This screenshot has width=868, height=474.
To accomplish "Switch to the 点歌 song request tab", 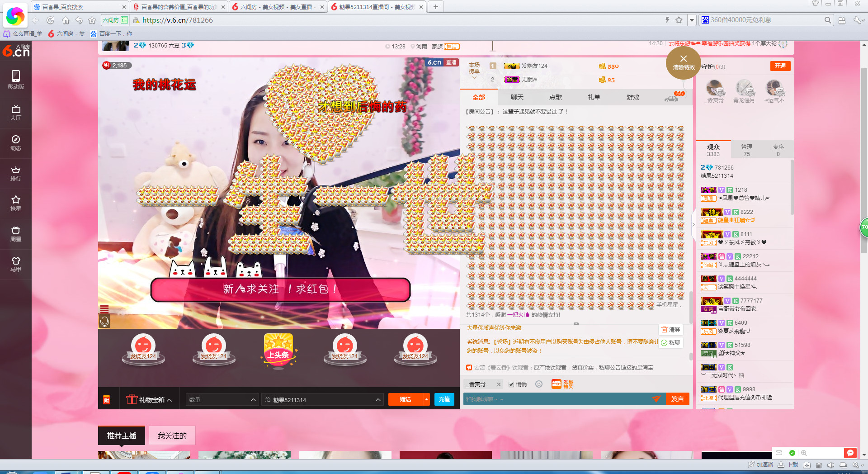I will (x=556, y=97).
